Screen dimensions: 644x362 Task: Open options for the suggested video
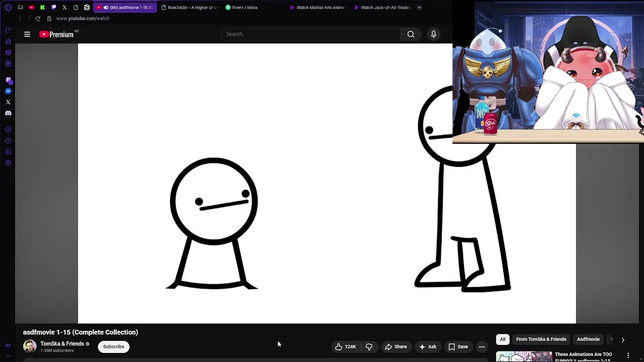[628, 355]
